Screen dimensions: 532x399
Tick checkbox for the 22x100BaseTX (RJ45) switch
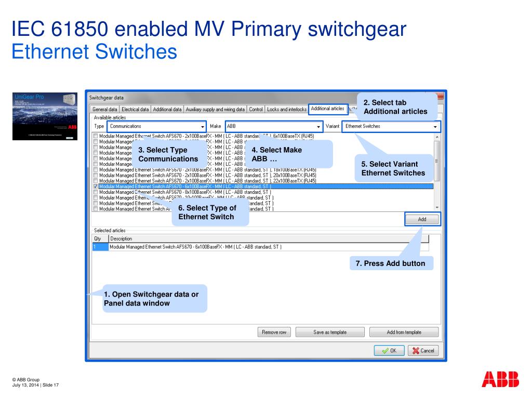(96, 181)
